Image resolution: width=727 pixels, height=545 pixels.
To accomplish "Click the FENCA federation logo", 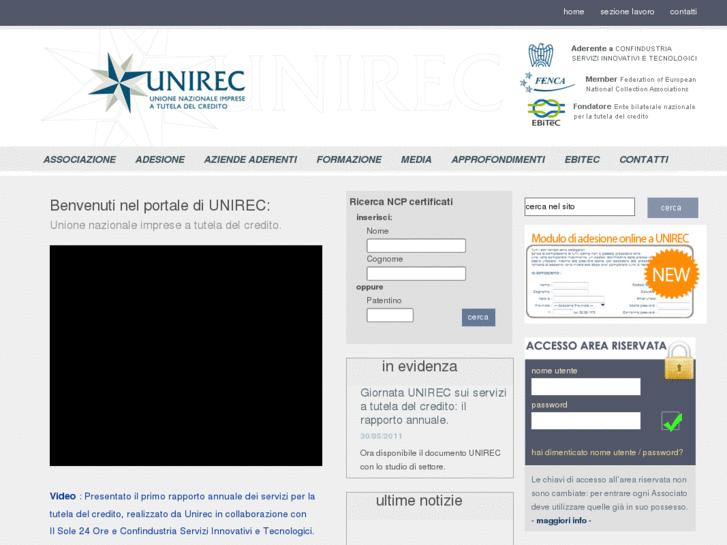I will coord(547,82).
